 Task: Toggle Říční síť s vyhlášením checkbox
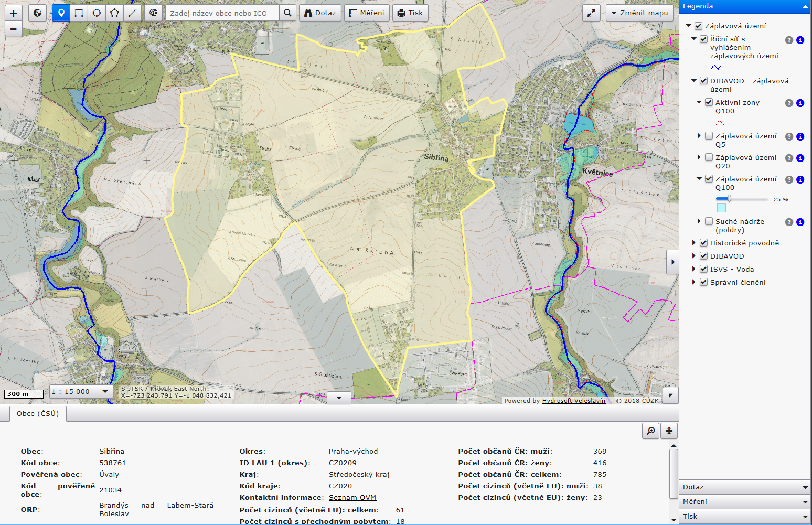703,39
